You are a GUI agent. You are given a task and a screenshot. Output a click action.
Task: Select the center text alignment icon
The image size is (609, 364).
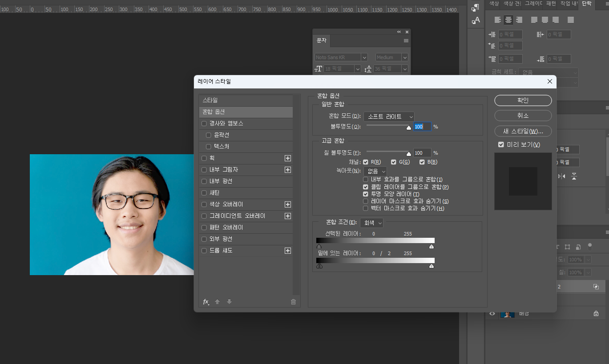[x=508, y=20]
